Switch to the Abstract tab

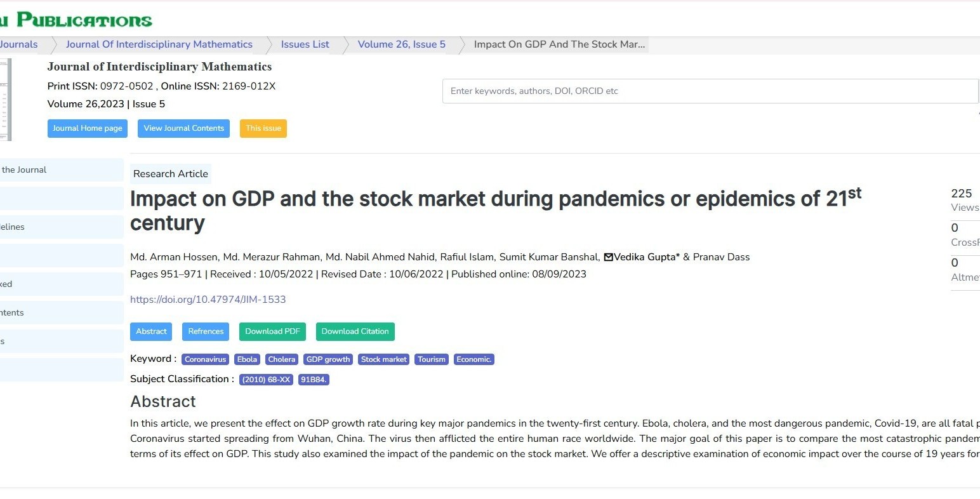coord(150,331)
